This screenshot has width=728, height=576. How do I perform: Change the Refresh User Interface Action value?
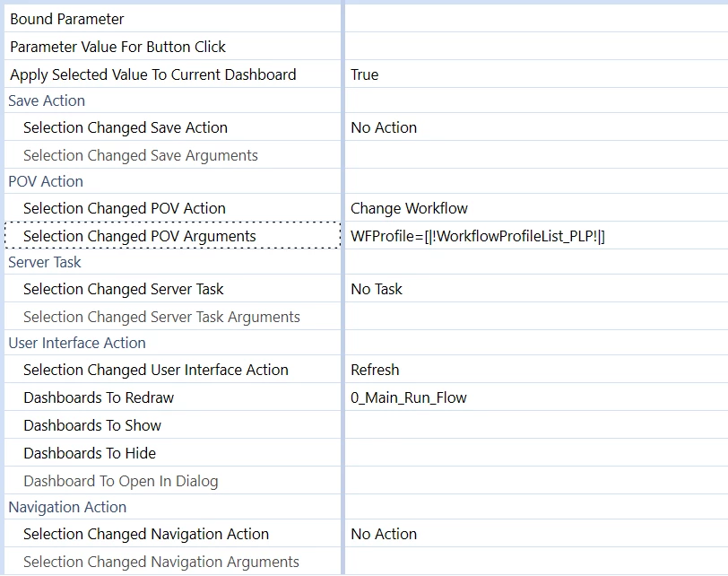tap(536, 370)
